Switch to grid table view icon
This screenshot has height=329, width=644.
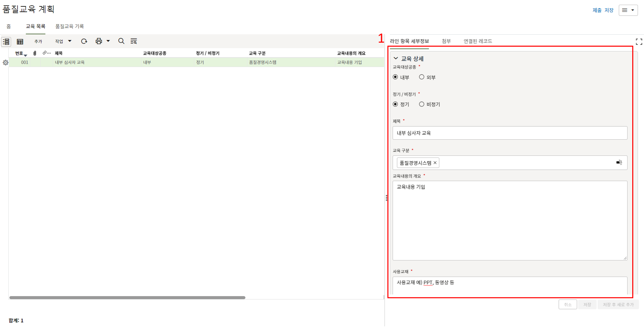pyautogui.click(x=20, y=42)
